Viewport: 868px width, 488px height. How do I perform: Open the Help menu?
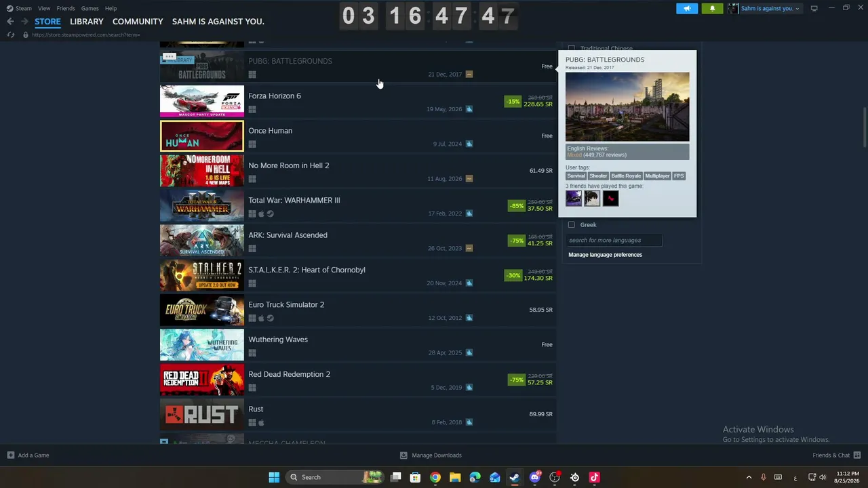point(111,8)
